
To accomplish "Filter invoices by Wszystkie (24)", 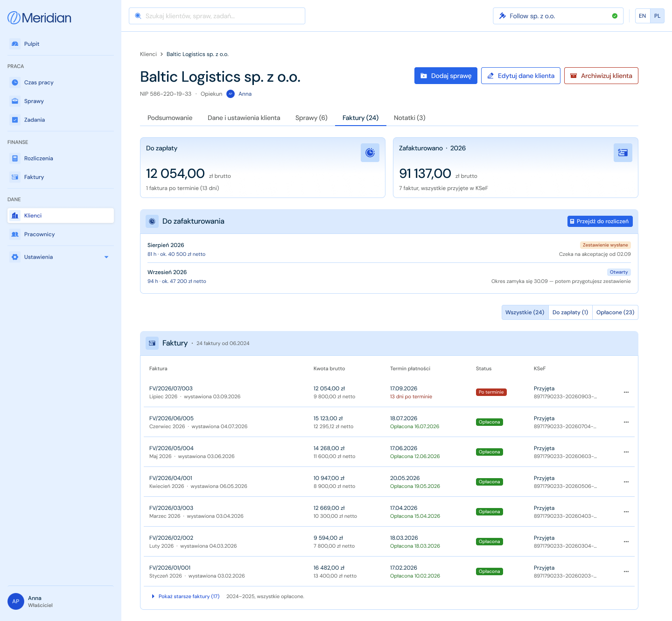I will tap(525, 312).
